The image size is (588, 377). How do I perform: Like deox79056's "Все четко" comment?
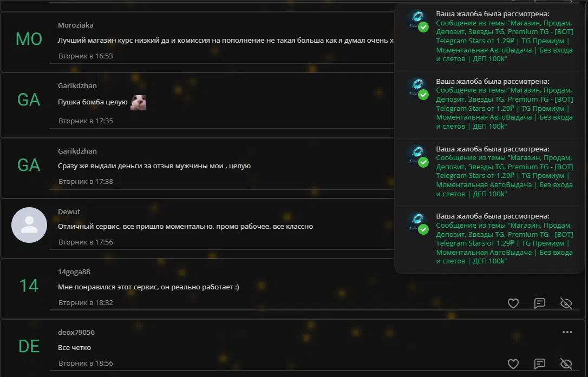[513, 363]
